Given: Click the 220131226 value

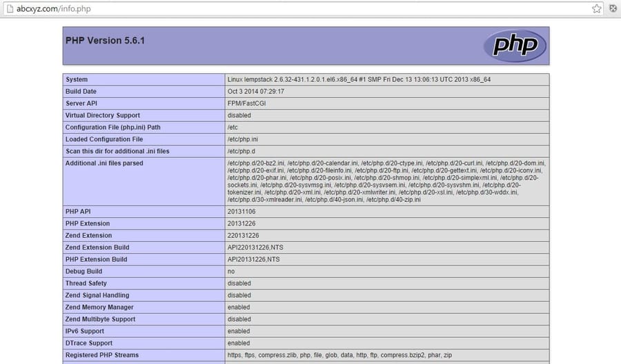Looking at the screenshot, I should [243, 235].
